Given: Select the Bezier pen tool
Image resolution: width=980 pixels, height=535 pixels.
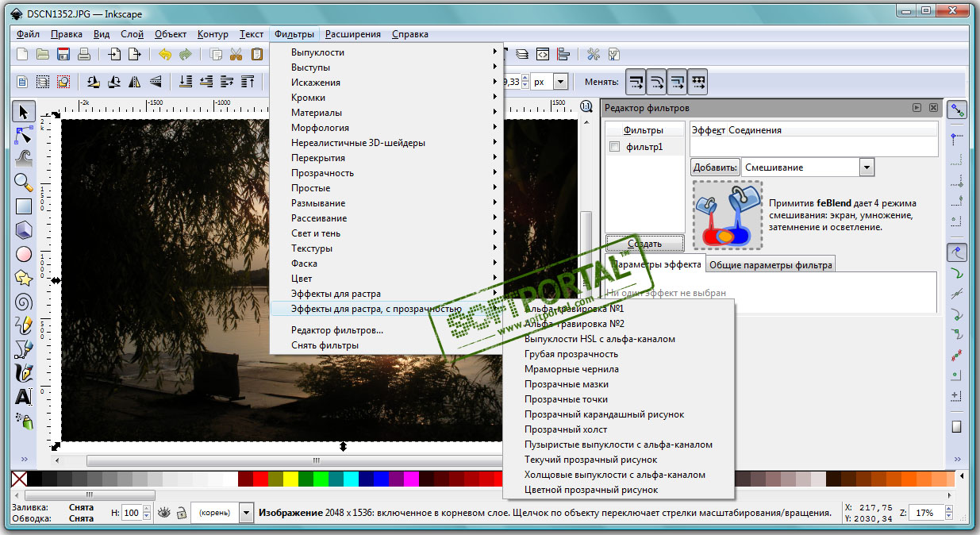Looking at the screenshot, I should point(24,349).
